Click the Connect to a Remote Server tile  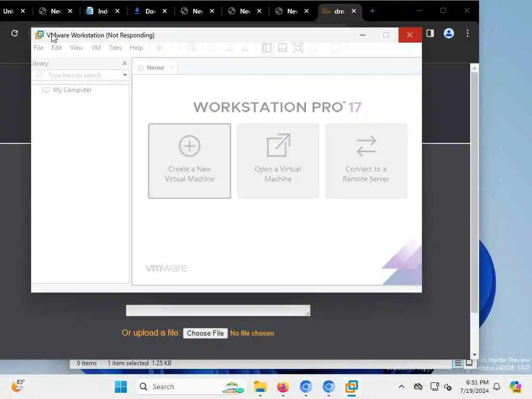pos(366,161)
